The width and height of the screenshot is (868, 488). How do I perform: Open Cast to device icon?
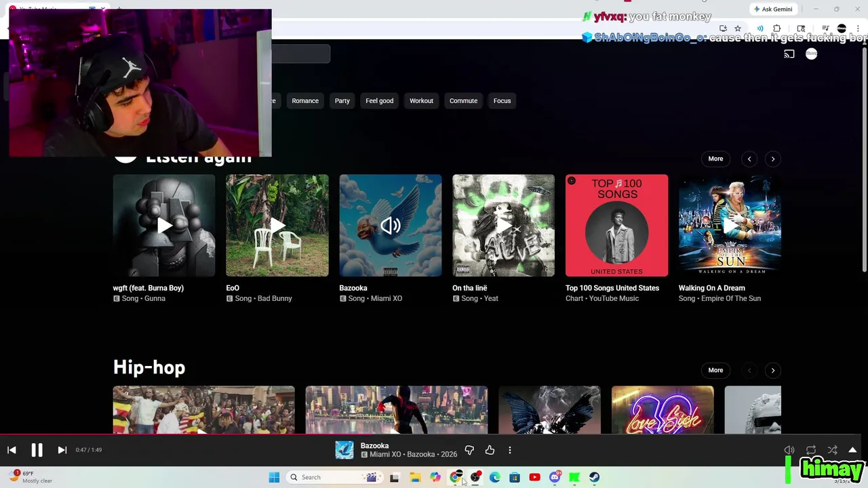[x=789, y=54]
